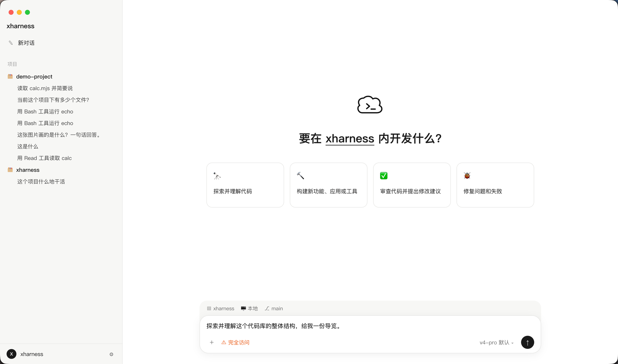
Task: Click the 本地 computer chip above the input
Action: [x=249, y=308]
